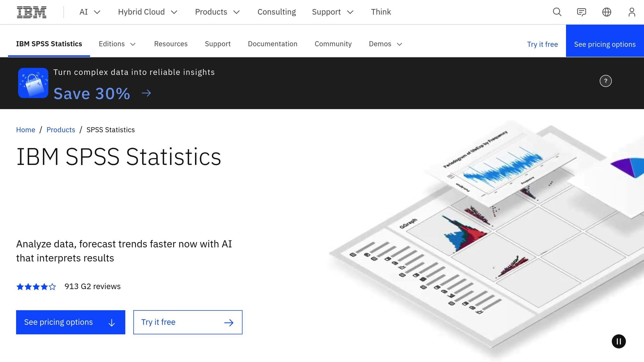Toggle the Editions navigation section
This screenshot has width=644, height=362.
click(117, 44)
